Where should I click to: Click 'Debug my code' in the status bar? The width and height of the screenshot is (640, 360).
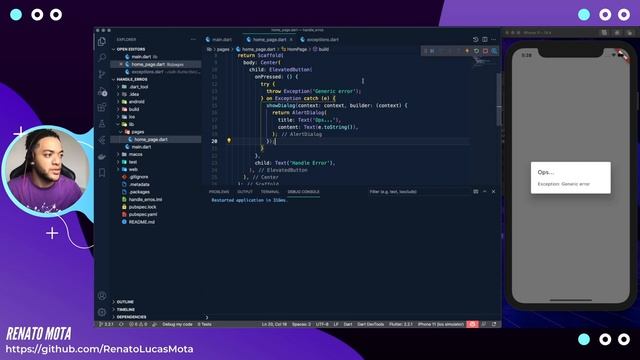tap(177, 324)
